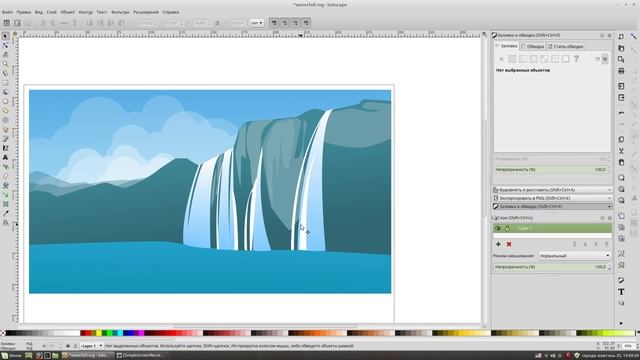
Task: Select the Measure tool
Action: click(x=5, y=73)
